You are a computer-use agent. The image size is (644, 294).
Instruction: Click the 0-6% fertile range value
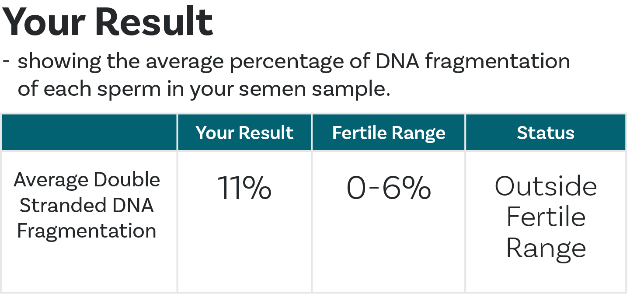(x=389, y=188)
